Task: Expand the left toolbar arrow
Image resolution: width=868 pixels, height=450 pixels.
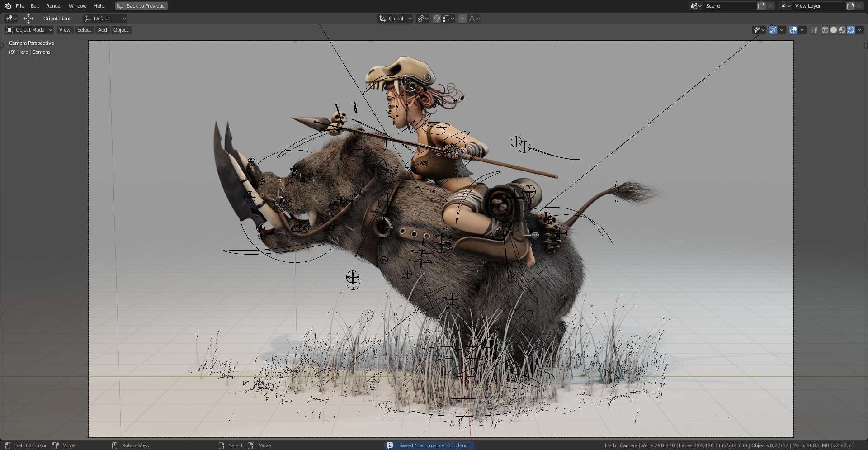Action: click(x=2, y=45)
